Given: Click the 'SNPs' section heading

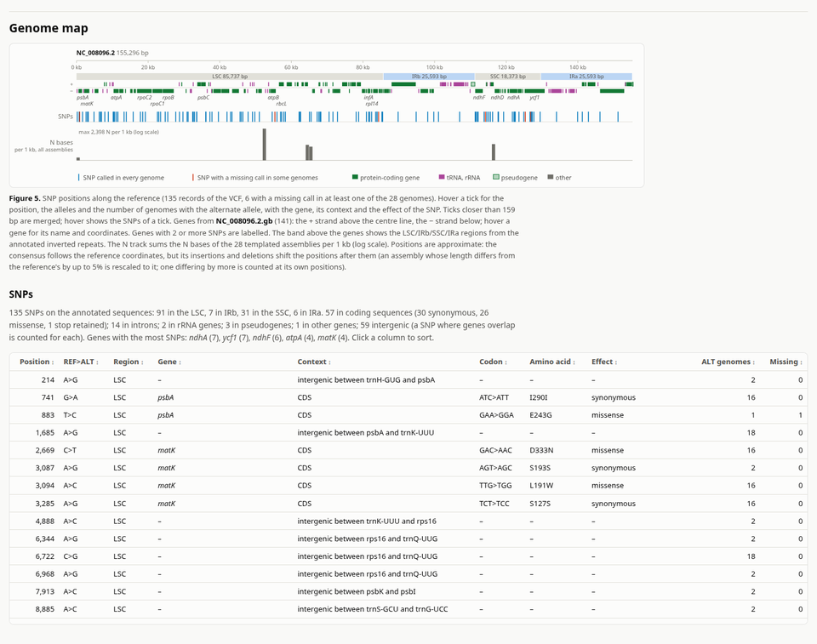Looking at the screenshot, I should (20, 294).
